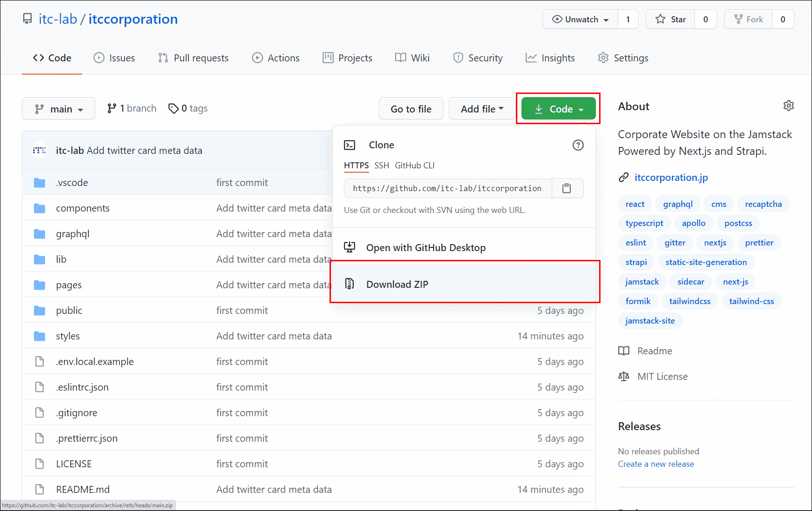This screenshot has width=812, height=511.
Task: Open the Projects tab
Action: coord(348,58)
